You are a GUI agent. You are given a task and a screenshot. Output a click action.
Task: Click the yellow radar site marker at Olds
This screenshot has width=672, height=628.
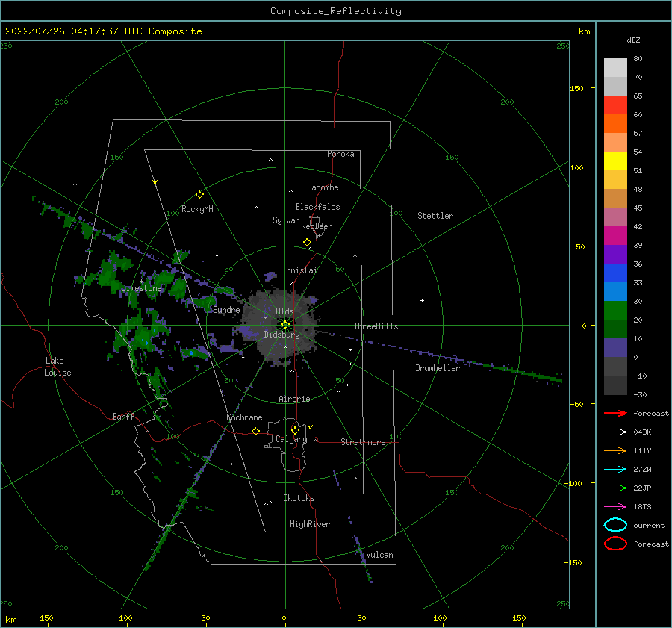pos(285,325)
